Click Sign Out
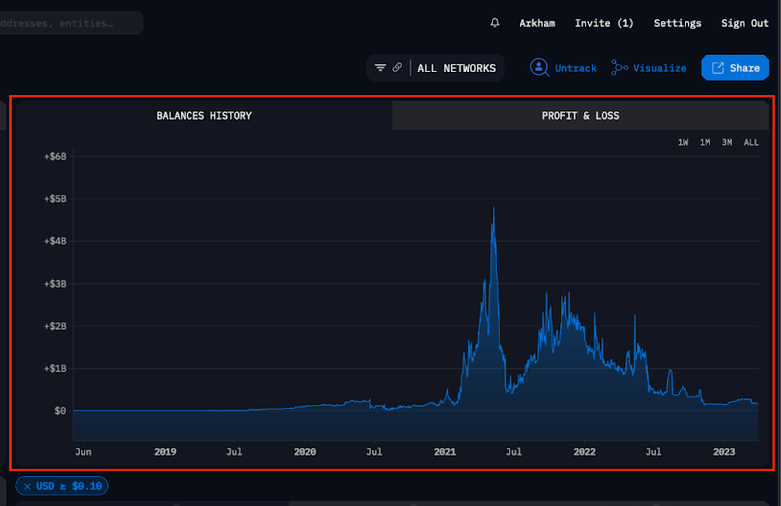The height and width of the screenshot is (506, 781). (x=745, y=23)
